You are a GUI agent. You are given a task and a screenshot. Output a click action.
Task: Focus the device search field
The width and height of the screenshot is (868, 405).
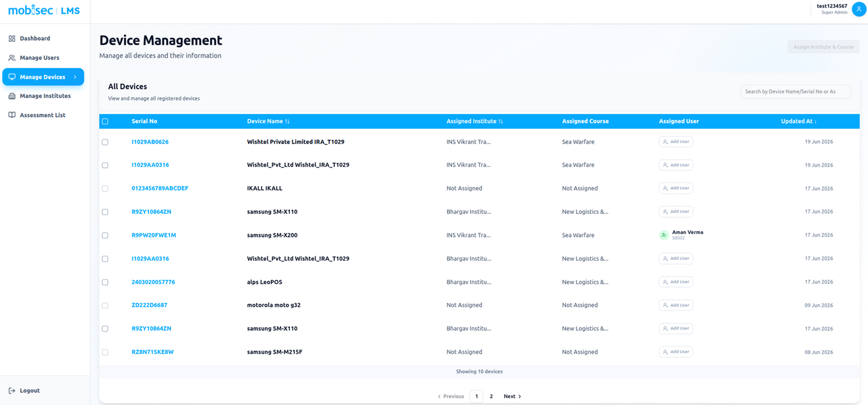pos(795,91)
